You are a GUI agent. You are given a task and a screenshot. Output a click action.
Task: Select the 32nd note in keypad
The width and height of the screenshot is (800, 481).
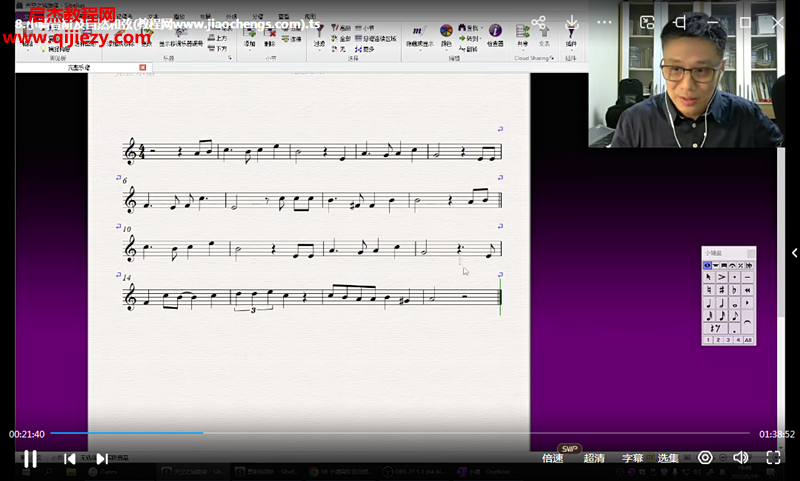(x=709, y=316)
